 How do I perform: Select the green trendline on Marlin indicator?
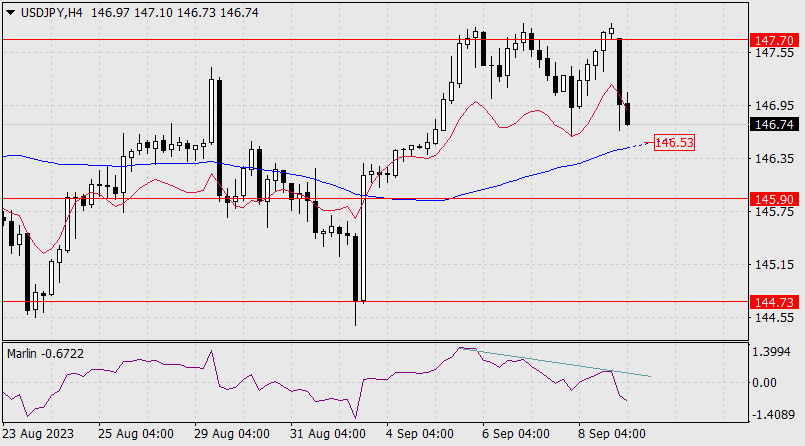click(x=555, y=362)
